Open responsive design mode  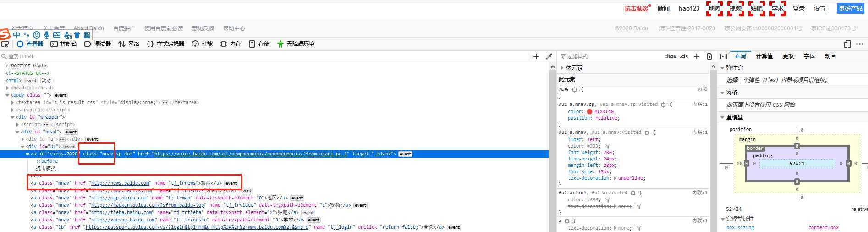point(847,44)
